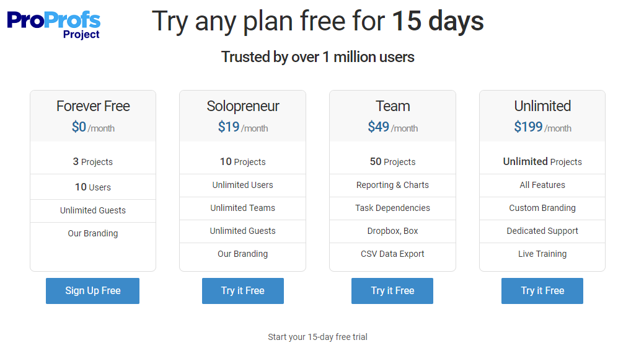Click the ProProfs Project logo
The image size is (644, 353).
pyautogui.click(x=54, y=24)
